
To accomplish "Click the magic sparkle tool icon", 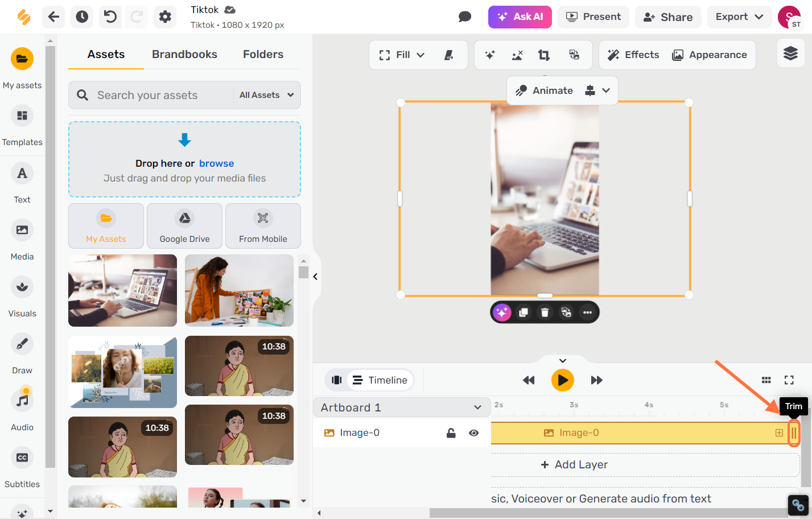I will (489, 55).
